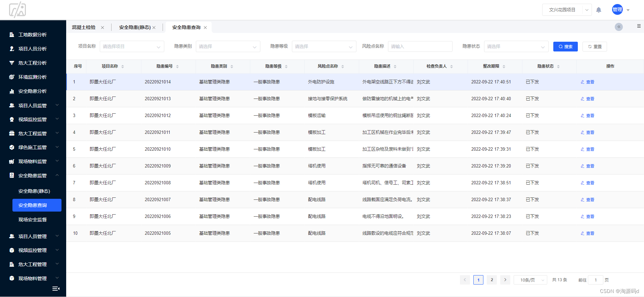The image size is (644, 297).
Task: View details of hazard 20220921009
Action: [x=588, y=166]
